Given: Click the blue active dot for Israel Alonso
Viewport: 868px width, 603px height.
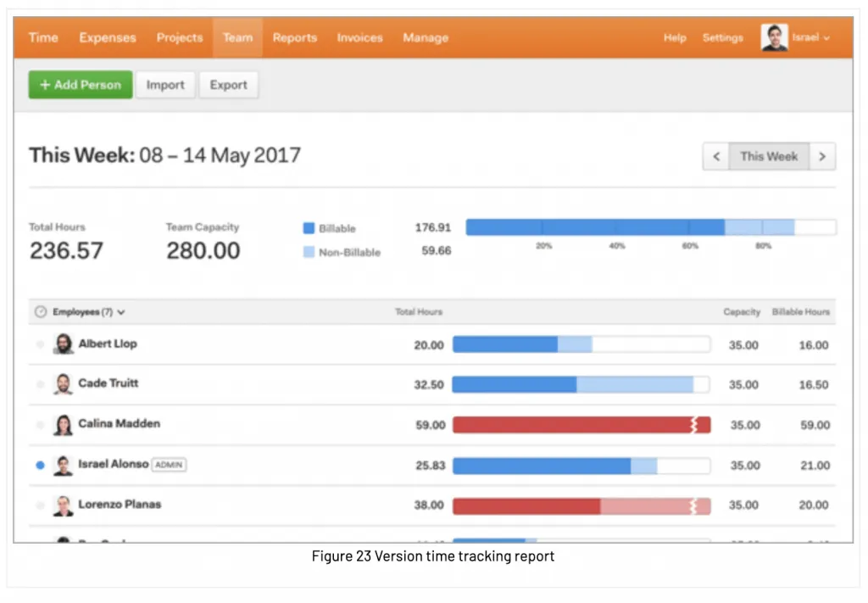Looking at the screenshot, I should pos(40,465).
